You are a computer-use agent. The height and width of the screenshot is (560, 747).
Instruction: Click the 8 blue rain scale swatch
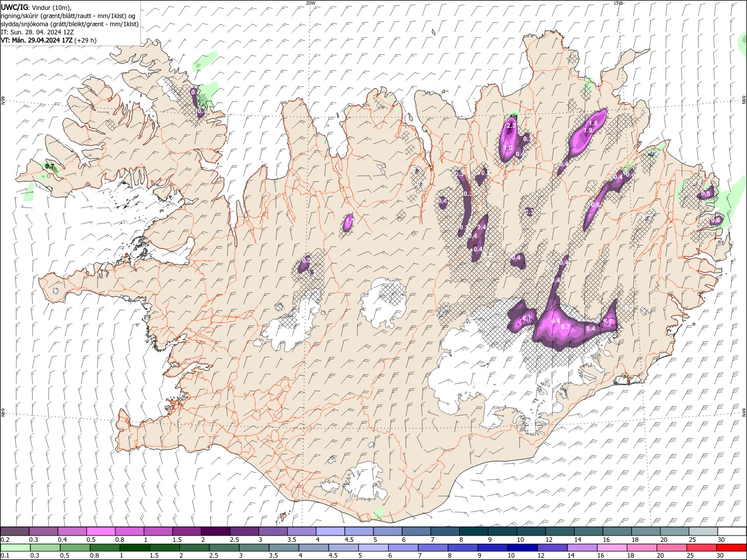click(463, 548)
